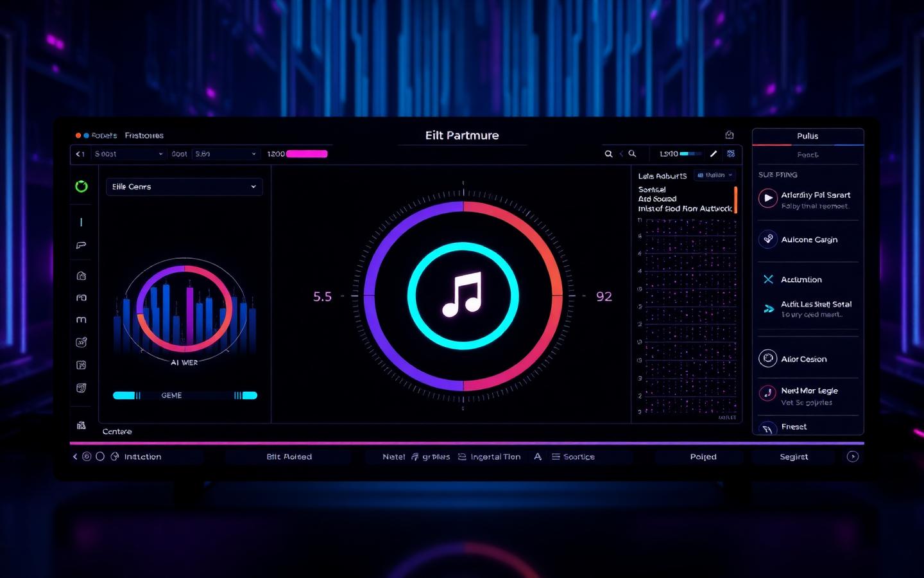Viewport: 924px width, 578px height.
Task: Select Auicone Cargin in the right panel
Action: point(809,240)
